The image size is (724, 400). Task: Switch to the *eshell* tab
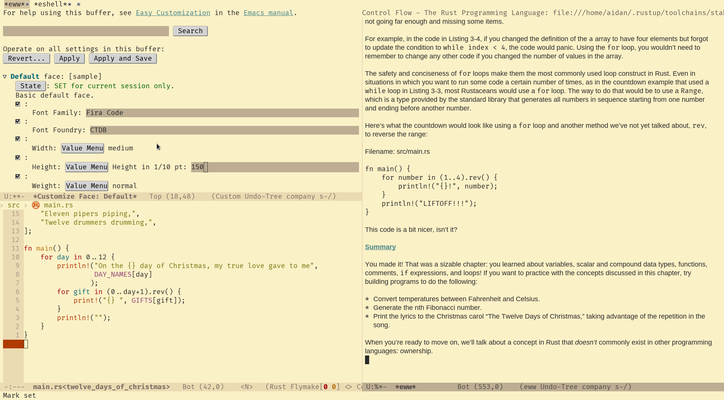pos(54,4)
